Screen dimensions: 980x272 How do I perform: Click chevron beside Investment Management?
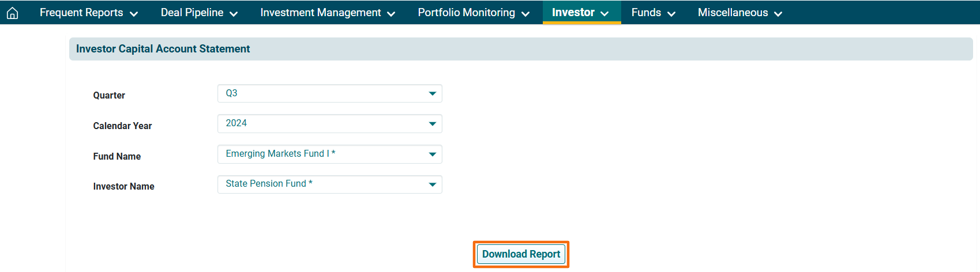(x=391, y=14)
